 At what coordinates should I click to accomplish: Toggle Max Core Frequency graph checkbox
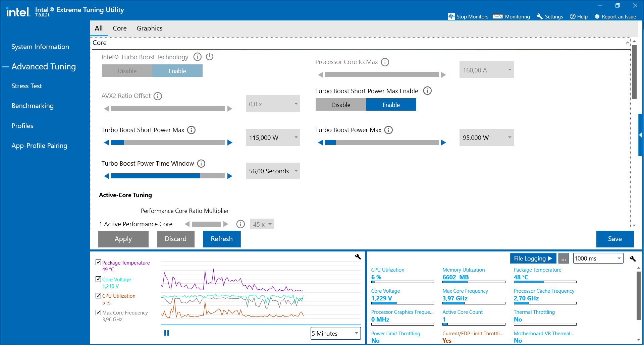pos(98,312)
